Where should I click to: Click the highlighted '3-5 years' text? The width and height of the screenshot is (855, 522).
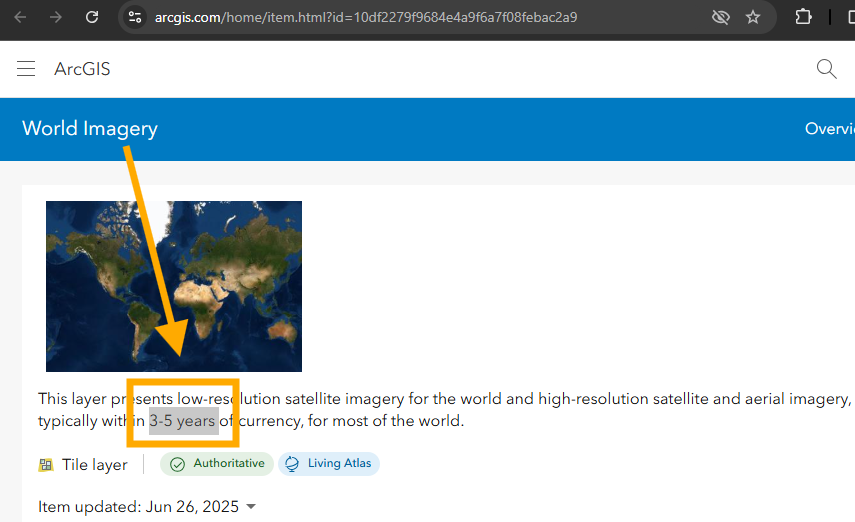[x=183, y=421]
